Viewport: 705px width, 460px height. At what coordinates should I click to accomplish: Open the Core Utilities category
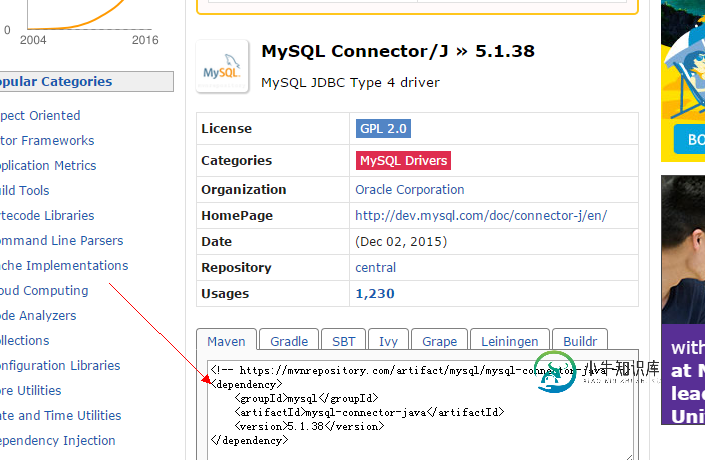[x=30, y=390]
